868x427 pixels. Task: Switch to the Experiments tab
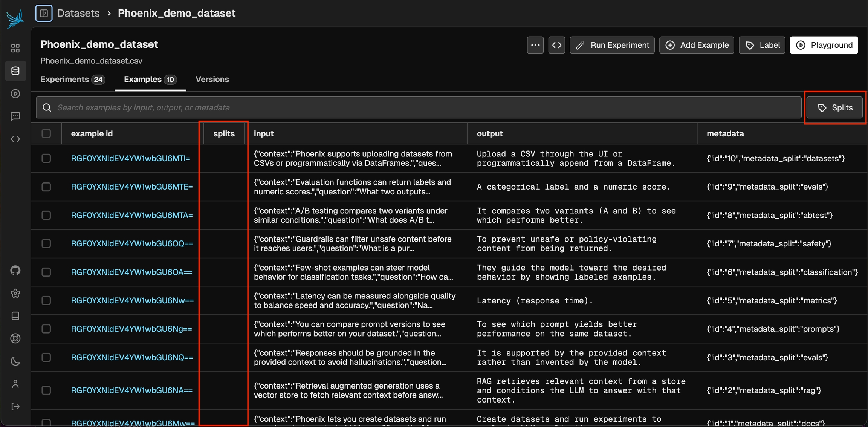pos(72,80)
